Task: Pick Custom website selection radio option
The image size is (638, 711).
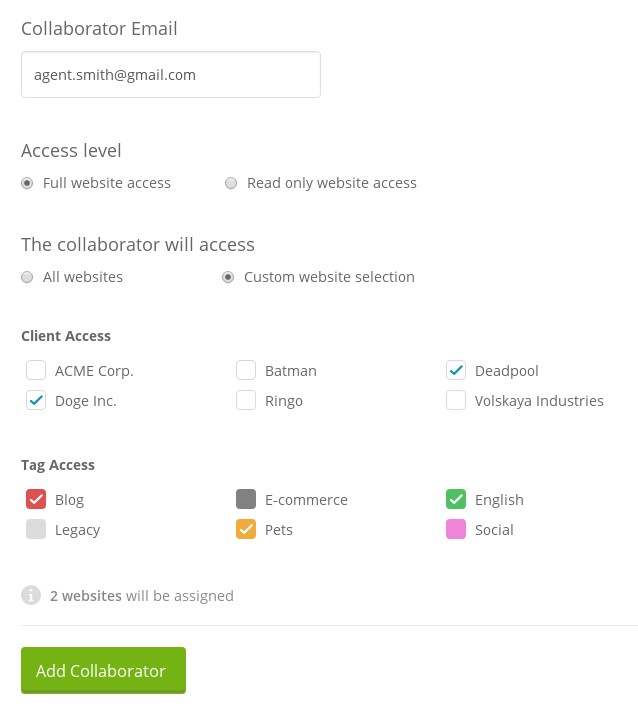Action: tap(228, 277)
